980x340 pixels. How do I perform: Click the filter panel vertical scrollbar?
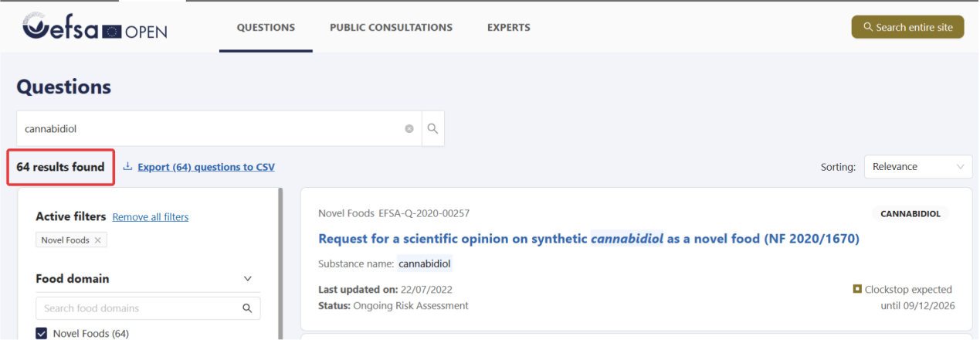pos(280,263)
